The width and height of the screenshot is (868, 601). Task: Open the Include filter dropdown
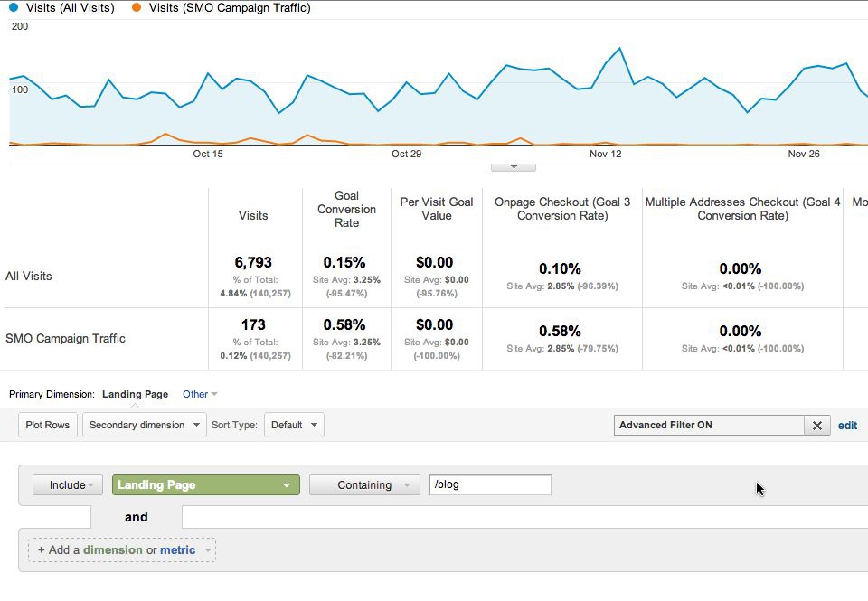[x=68, y=484]
